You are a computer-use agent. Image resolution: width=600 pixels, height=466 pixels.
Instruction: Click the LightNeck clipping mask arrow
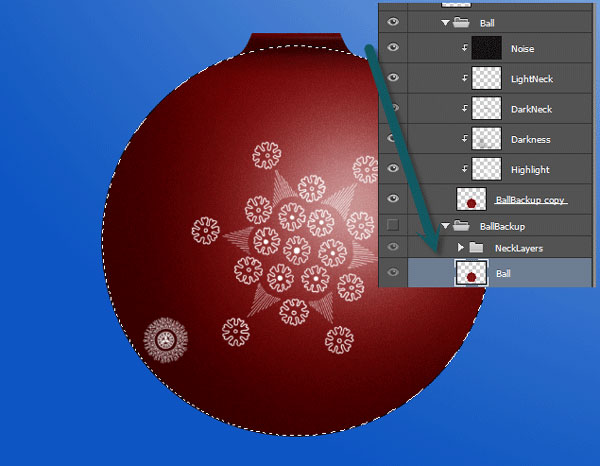(464, 78)
